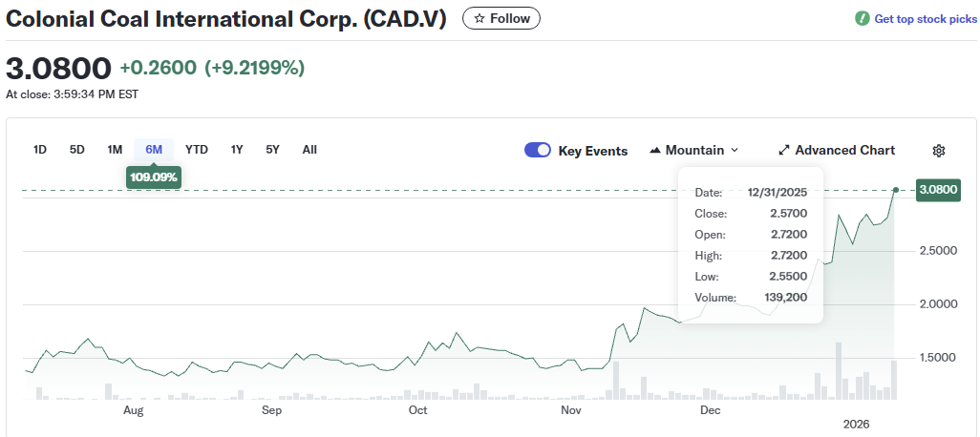The width and height of the screenshot is (980, 437).
Task: Click the chart settings gear icon
Action: (939, 151)
